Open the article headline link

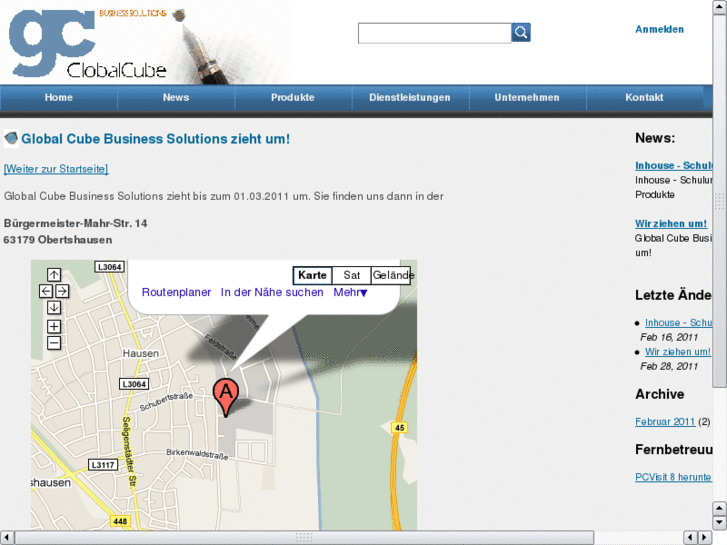tap(155, 139)
